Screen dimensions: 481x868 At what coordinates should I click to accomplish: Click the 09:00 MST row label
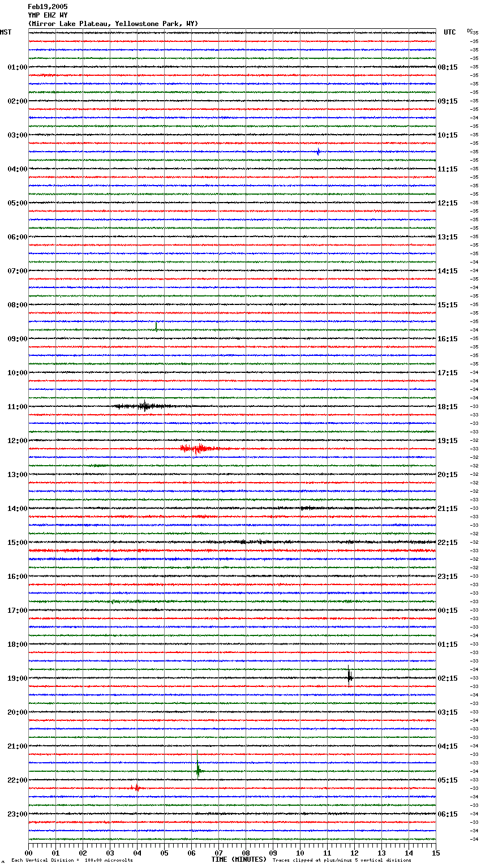pyautogui.click(x=18, y=339)
